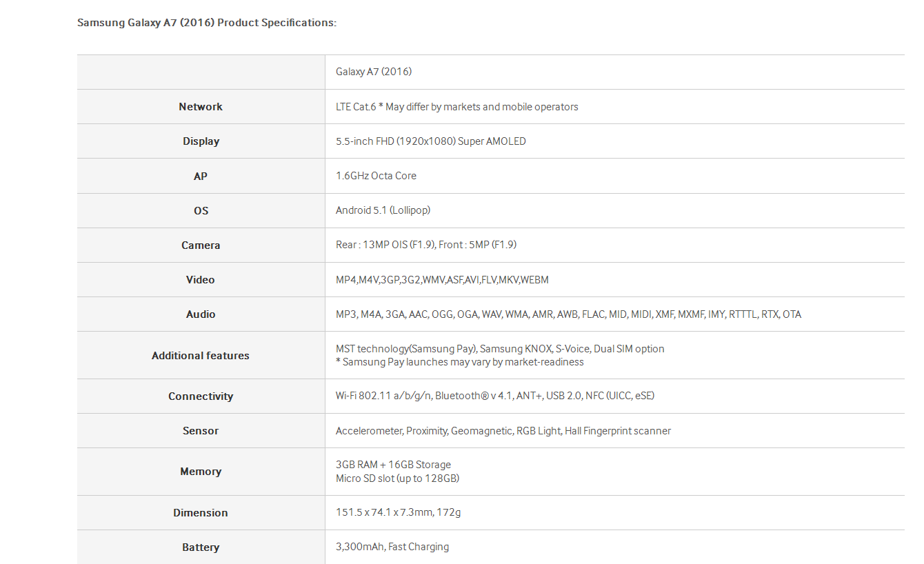The image size is (924, 564).
Task: Click the 'AP' row label
Action: tap(201, 177)
